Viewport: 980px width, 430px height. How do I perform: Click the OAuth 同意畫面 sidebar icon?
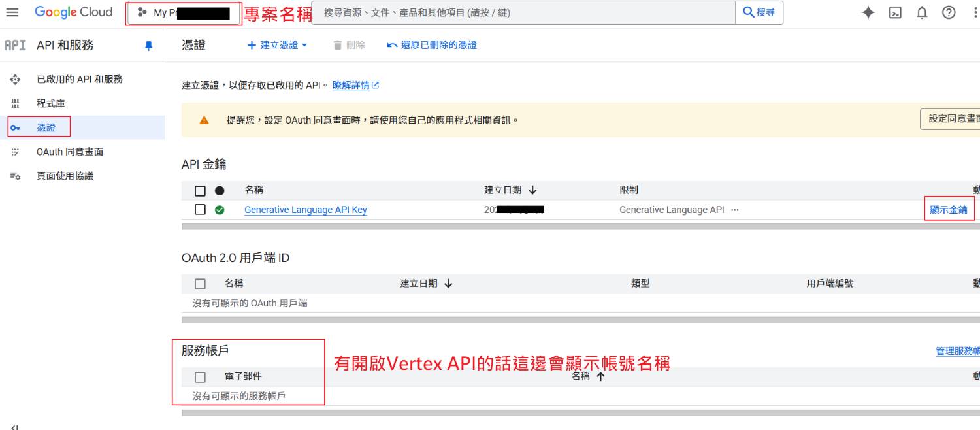(15, 152)
